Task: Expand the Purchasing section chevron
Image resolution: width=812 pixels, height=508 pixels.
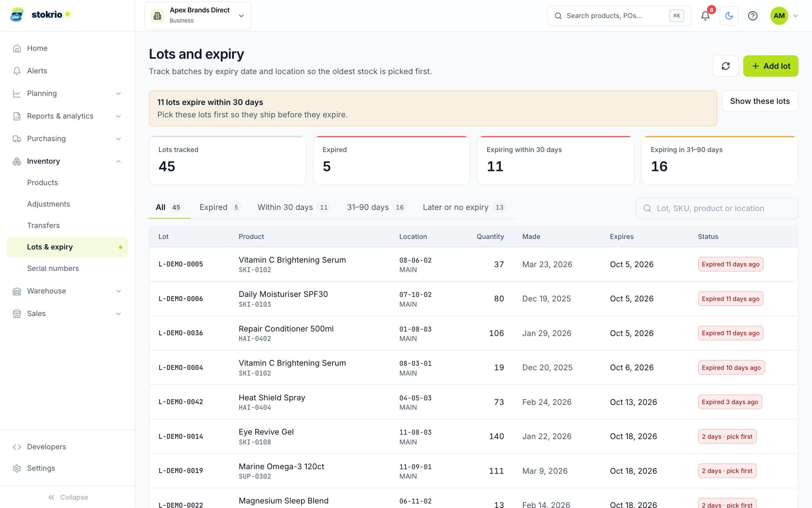Action: 118,138
